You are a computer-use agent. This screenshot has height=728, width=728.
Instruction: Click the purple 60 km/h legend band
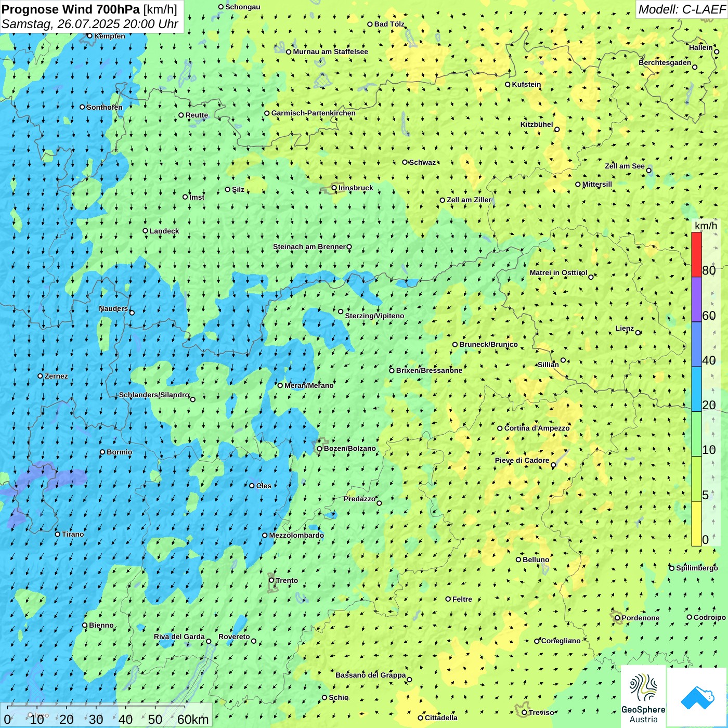pos(696,300)
